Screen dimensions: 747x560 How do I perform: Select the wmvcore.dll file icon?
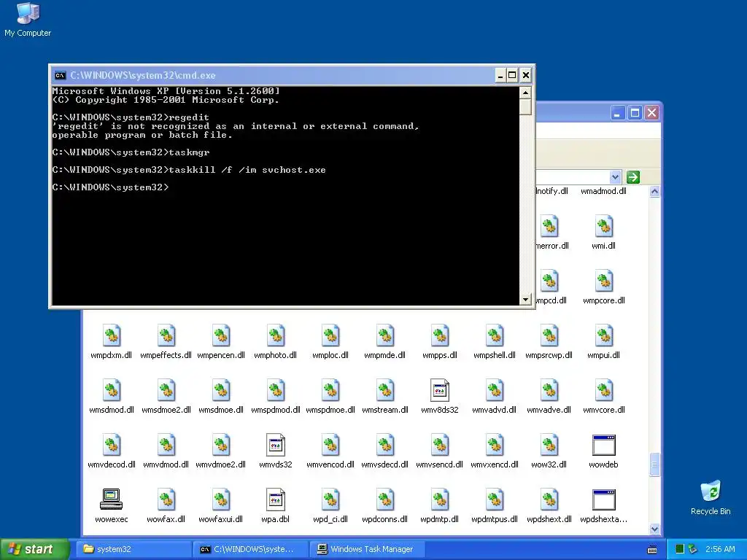(603, 390)
